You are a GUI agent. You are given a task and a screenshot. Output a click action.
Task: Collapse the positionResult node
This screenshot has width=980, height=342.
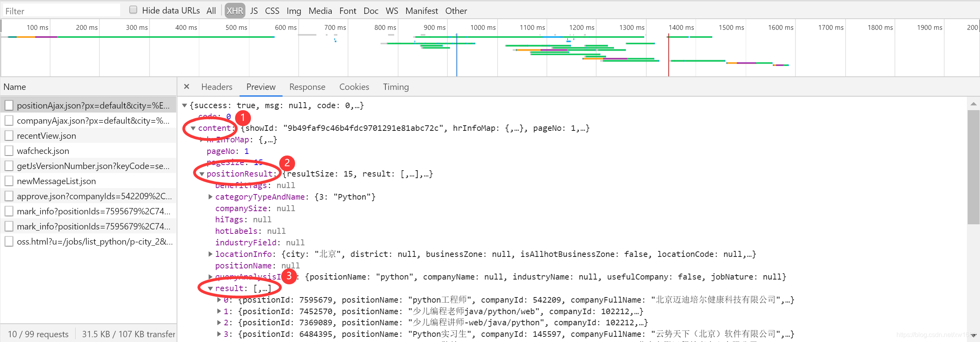pyautogui.click(x=202, y=174)
